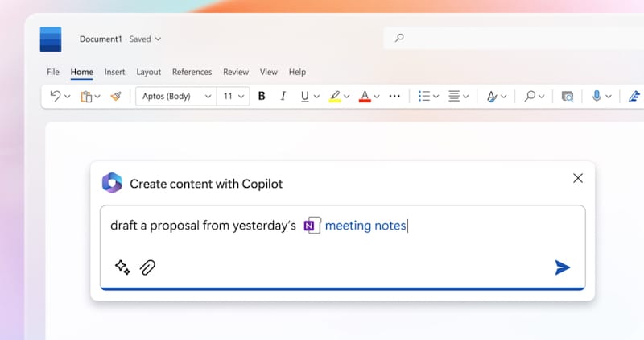Expand underline style options arrow
The height and width of the screenshot is (340, 644).
(316, 97)
